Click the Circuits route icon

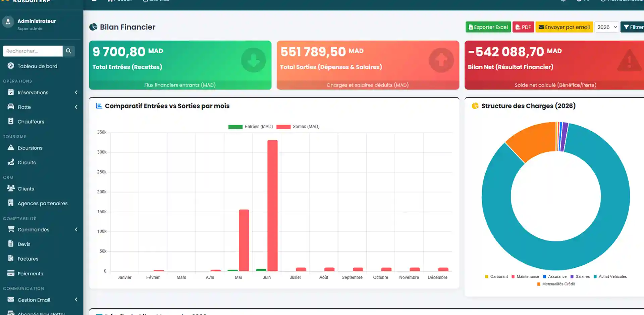pos(11,162)
